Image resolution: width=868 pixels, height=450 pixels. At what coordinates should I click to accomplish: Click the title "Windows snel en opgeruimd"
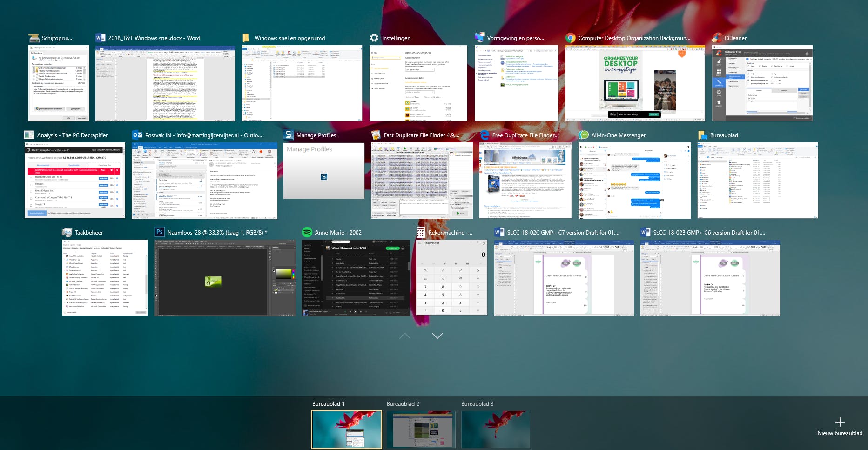290,38
